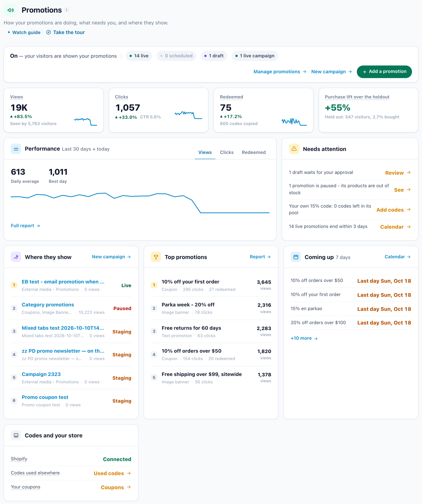Click the Shopify label
Viewport: 422px width, 504px height.
pyautogui.click(x=19, y=459)
